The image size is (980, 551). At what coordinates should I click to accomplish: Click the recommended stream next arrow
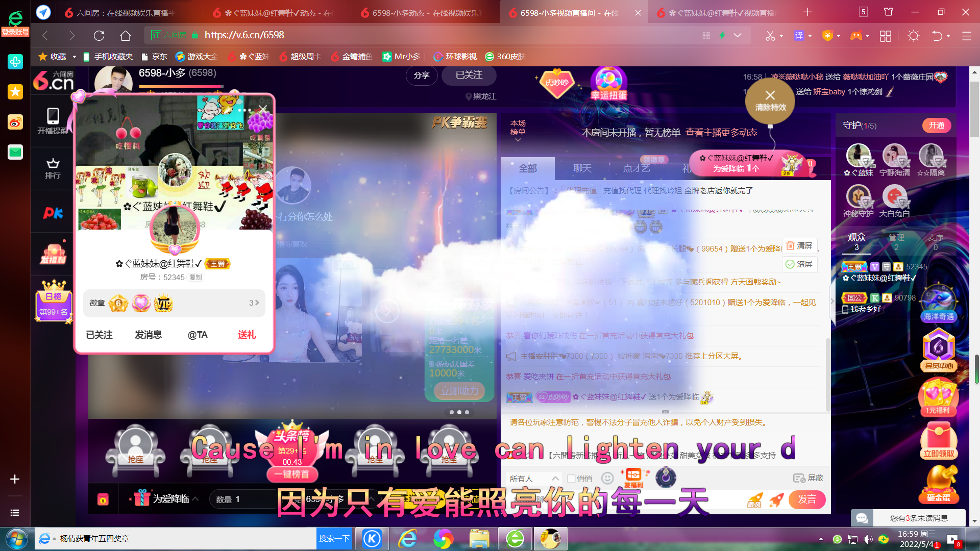387,311
